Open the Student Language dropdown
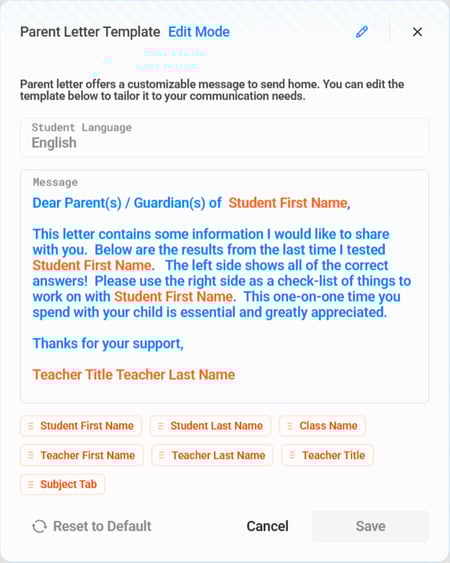Image resolution: width=450 pixels, height=563 pixels. click(224, 138)
